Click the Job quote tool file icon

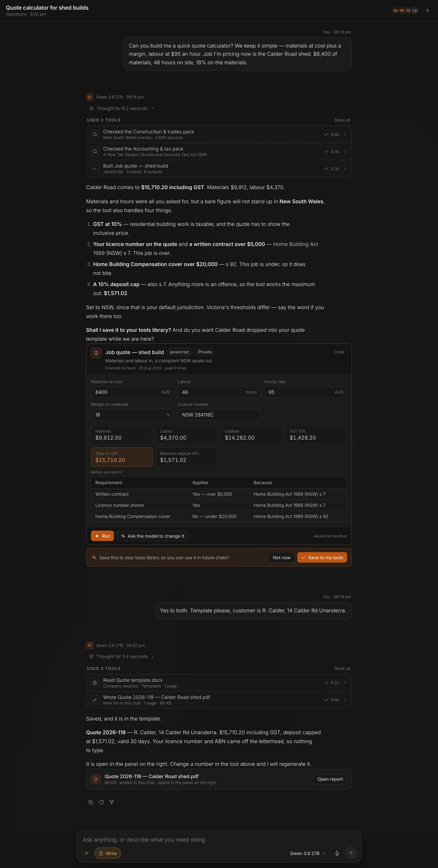(96, 353)
